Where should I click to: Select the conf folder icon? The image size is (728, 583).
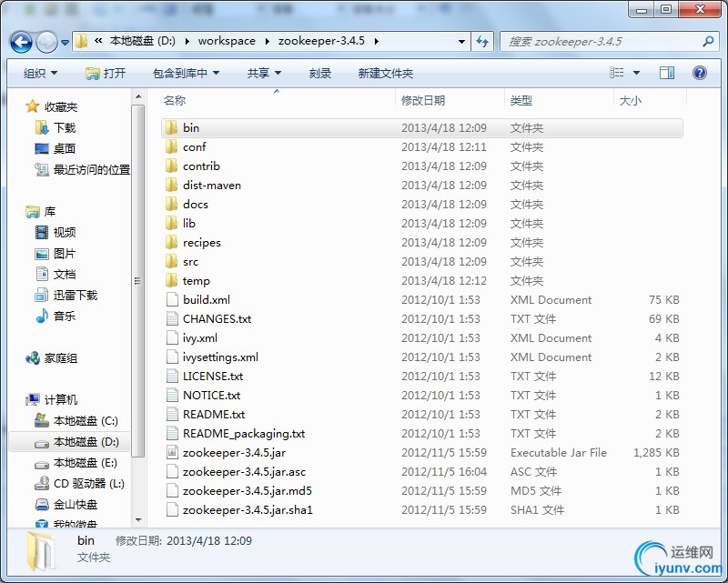tap(171, 146)
